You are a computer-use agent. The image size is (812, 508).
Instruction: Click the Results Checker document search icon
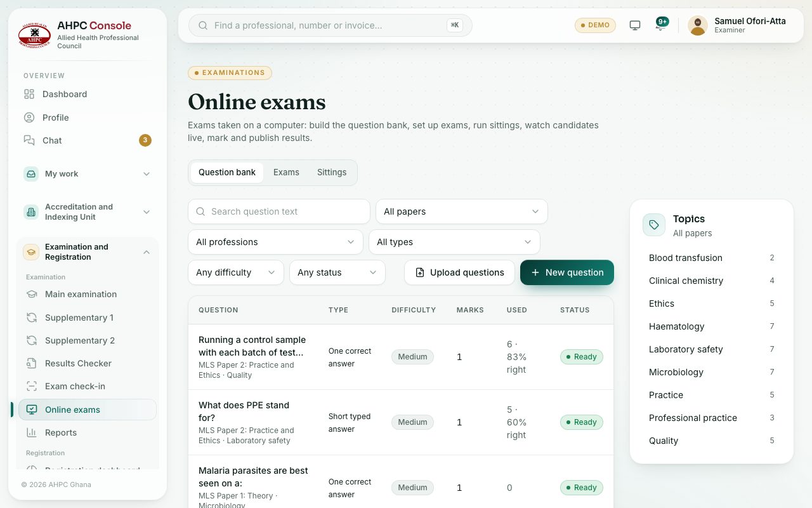click(32, 363)
